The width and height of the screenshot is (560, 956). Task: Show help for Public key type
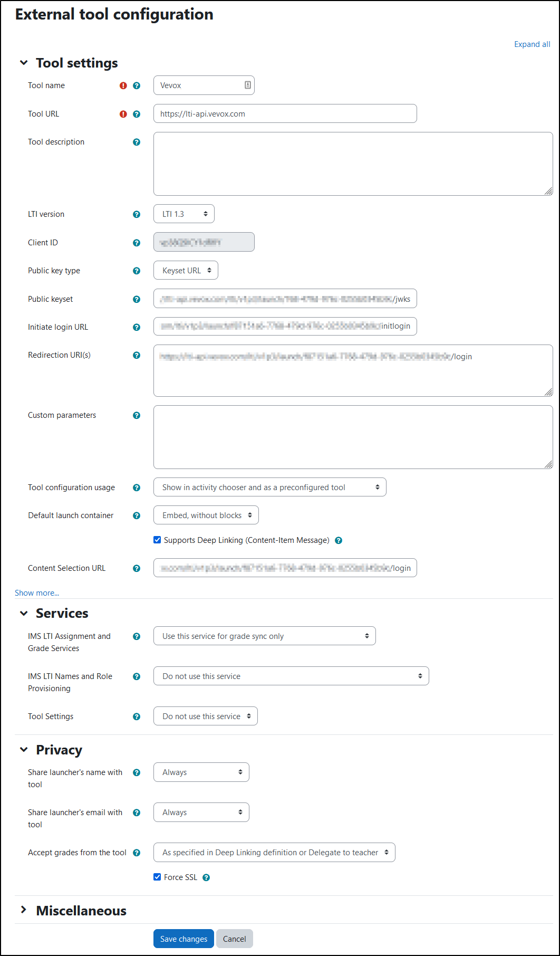click(x=137, y=271)
